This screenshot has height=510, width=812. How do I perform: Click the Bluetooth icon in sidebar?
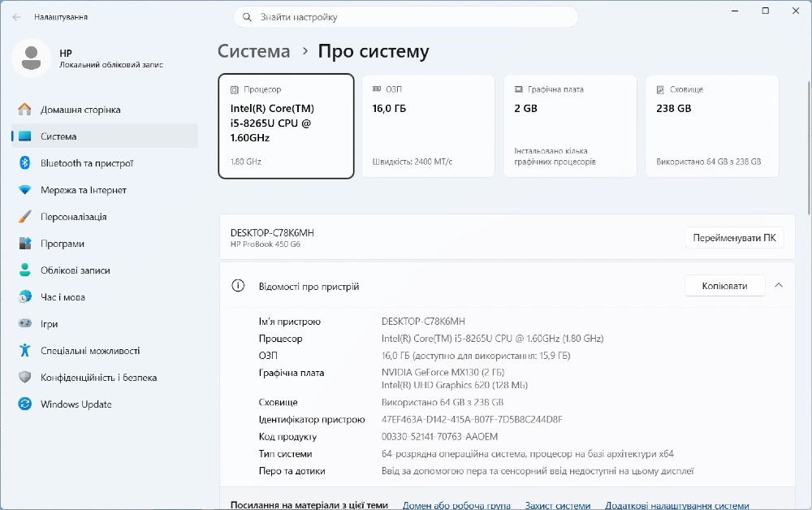point(24,163)
